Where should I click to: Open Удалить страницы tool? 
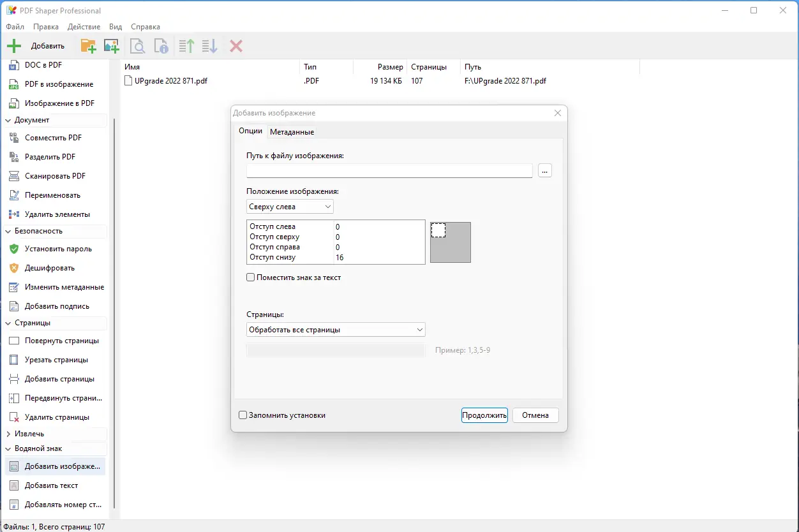56,417
